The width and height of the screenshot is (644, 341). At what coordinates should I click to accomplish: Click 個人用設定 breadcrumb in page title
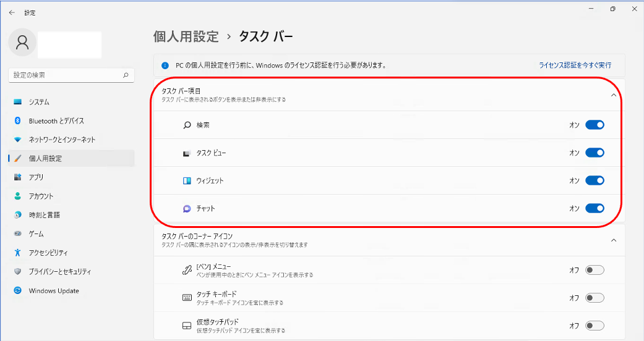coord(186,36)
